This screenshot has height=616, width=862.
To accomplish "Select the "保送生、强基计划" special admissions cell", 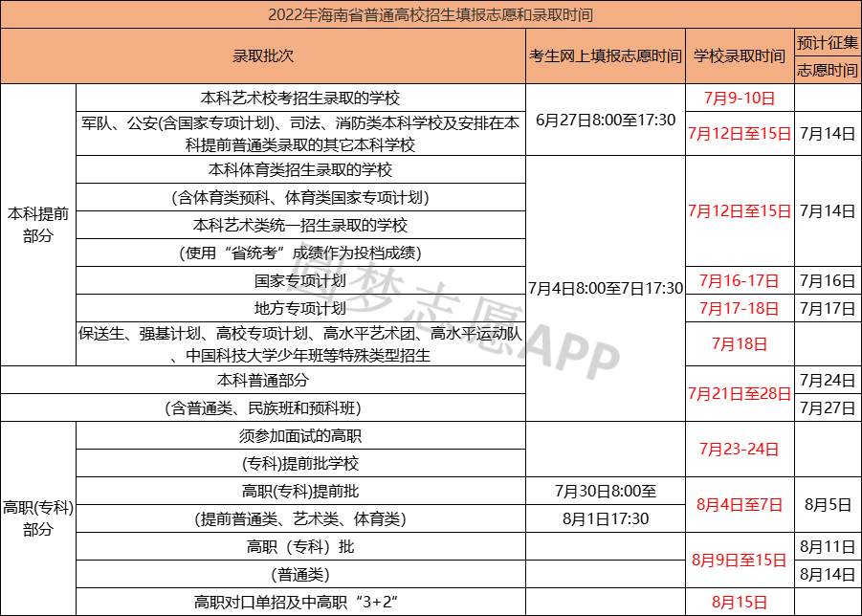I will click(x=300, y=344).
